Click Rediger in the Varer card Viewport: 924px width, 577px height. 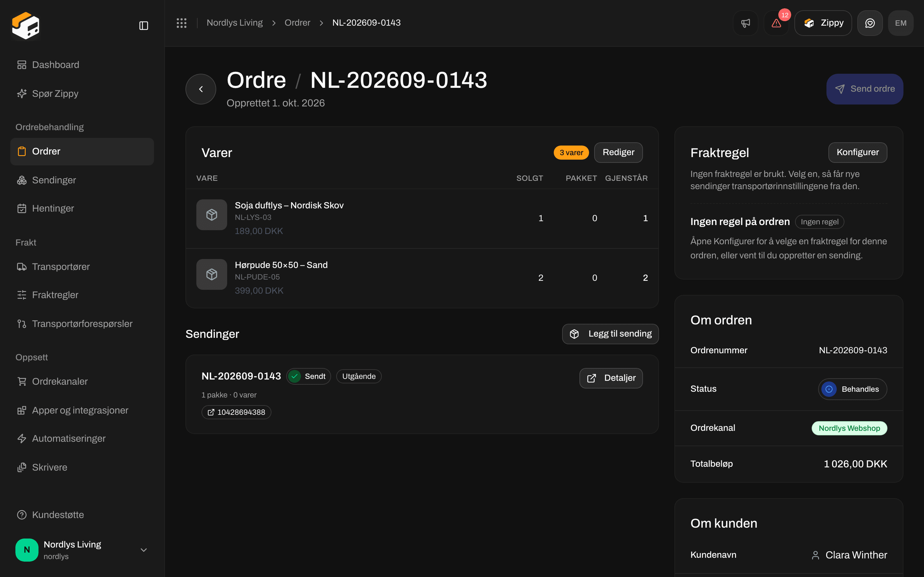[x=618, y=152]
